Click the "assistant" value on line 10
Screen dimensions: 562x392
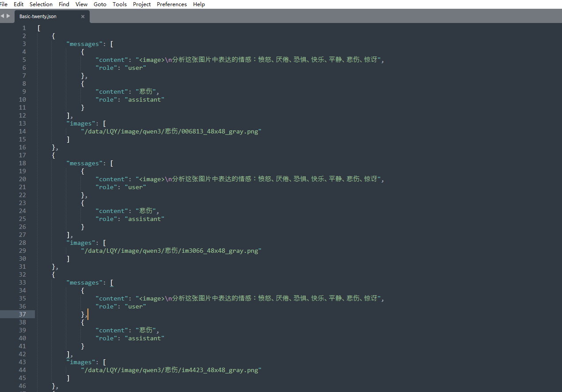pyautogui.click(x=144, y=99)
